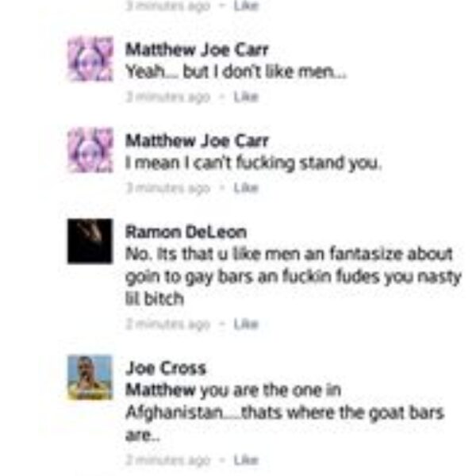Select the "Afghanistan" comment text by Joe Cross

(x=285, y=413)
